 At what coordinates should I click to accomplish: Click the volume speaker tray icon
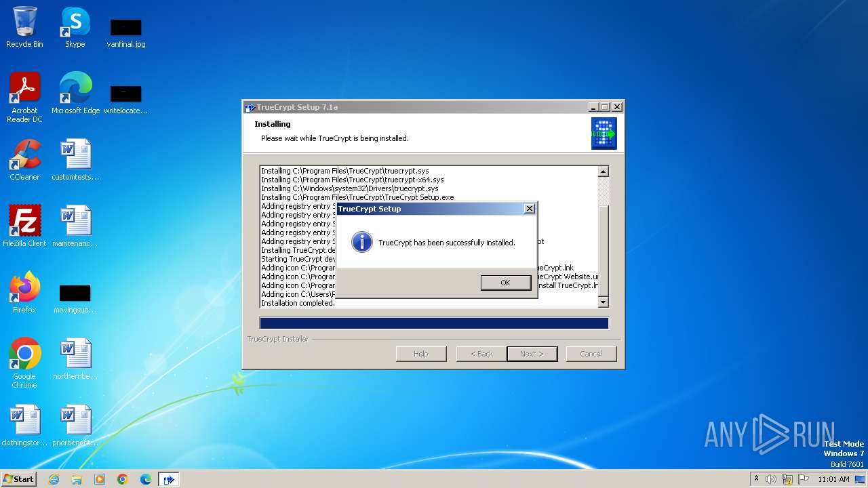tap(771, 479)
